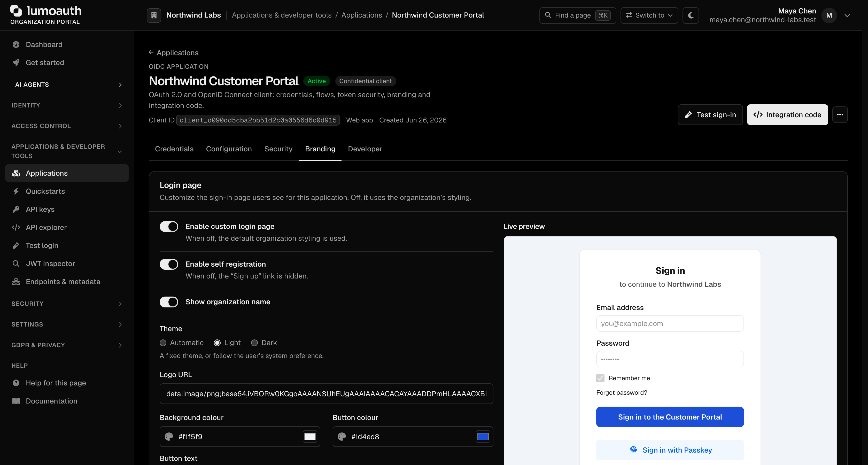Screen dimensions: 868x465
Task: Expand the ACCESS CONTROL section
Action: coord(67,126)
